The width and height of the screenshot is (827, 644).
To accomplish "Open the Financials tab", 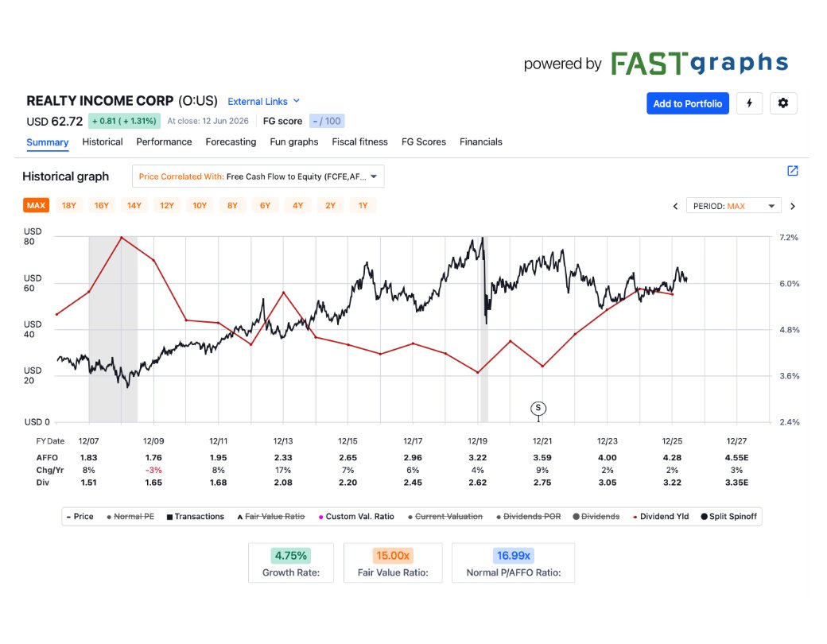I will click(480, 142).
